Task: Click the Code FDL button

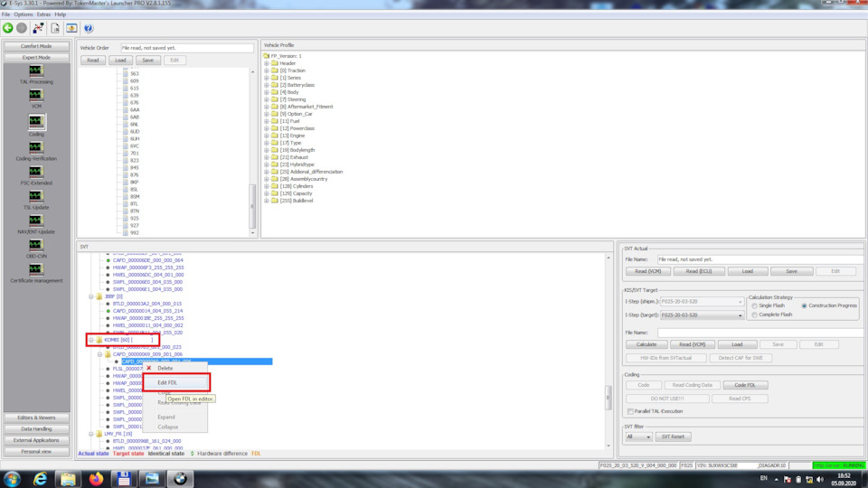Action: [x=744, y=385]
